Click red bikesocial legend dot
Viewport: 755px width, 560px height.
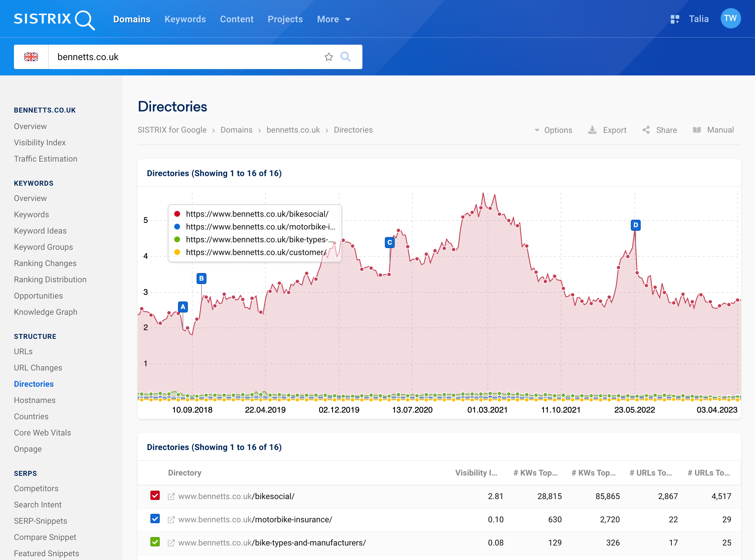[177, 214]
